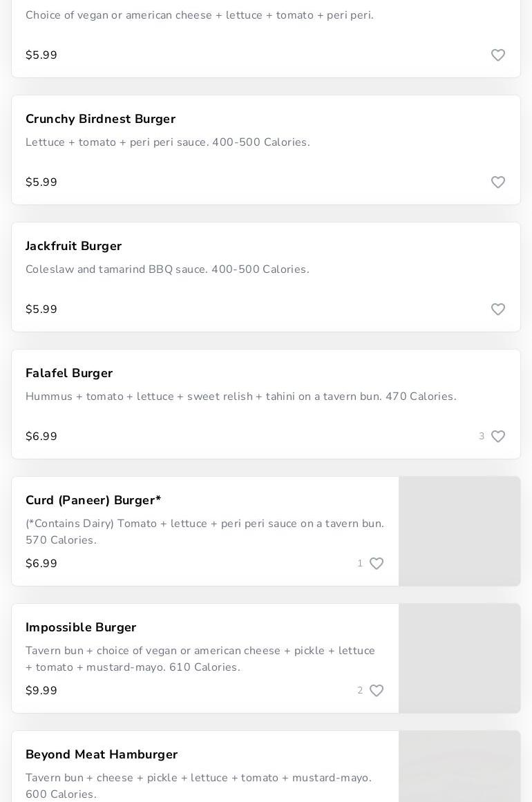Click Falafel Burger $6.99 price
The image size is (532, 802).
click(x=41, y=437)
